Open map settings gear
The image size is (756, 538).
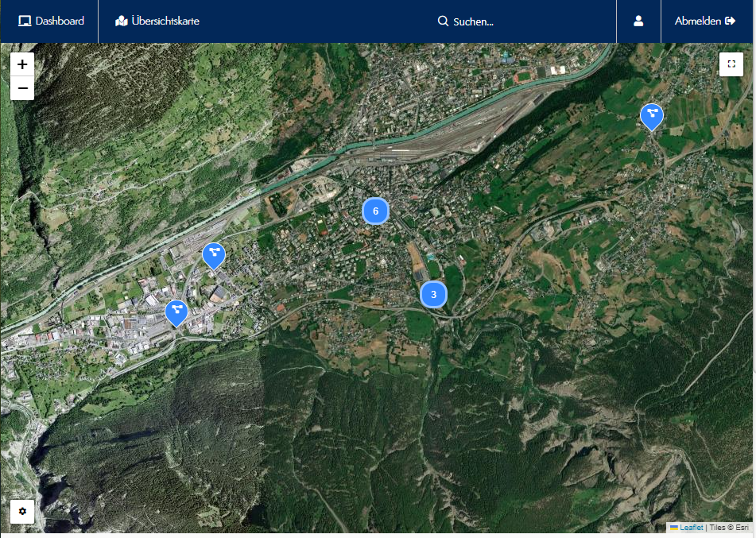pos(22,511)
